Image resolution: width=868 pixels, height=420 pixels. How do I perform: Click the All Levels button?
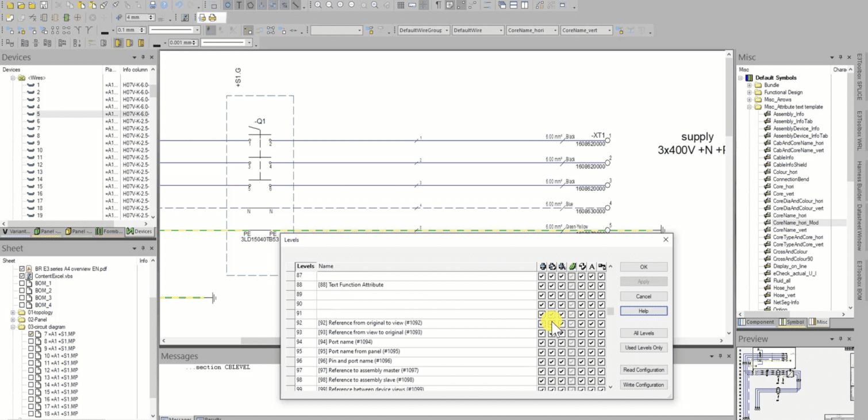643,333
